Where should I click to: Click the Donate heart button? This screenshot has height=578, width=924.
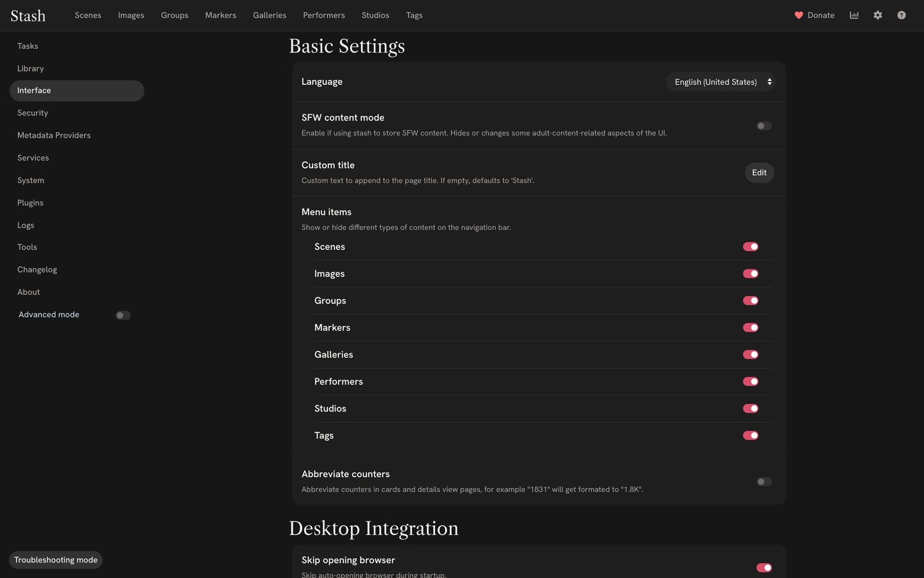(814, 15)
